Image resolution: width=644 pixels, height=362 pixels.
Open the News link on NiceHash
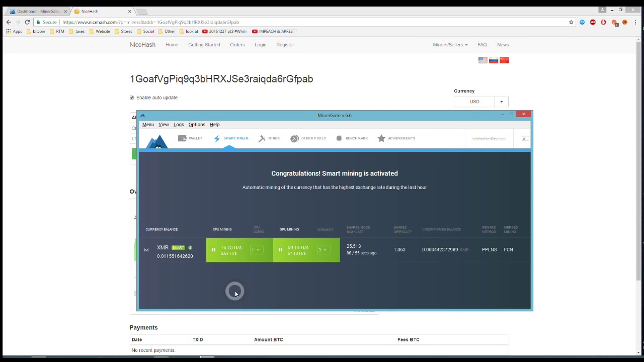(x=503, y=45)
